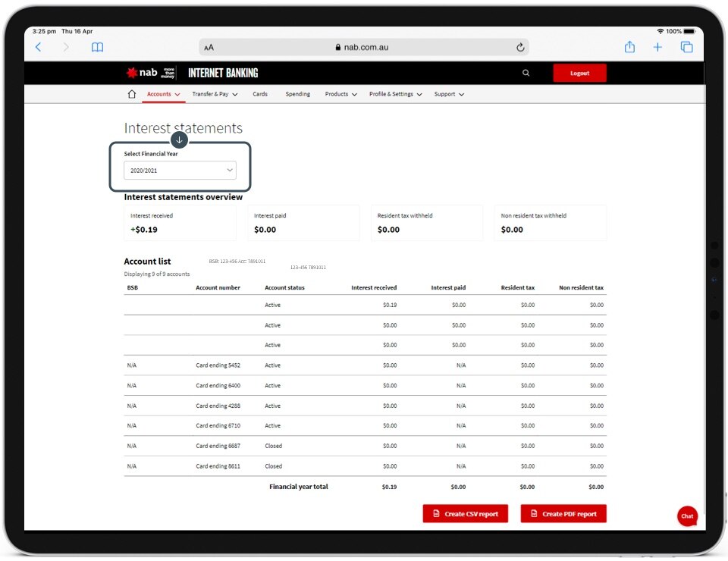The width and height of the screenshot is (728, 561).
Task: Open the Select Financial Year dropdown
Action: point(180,171)
